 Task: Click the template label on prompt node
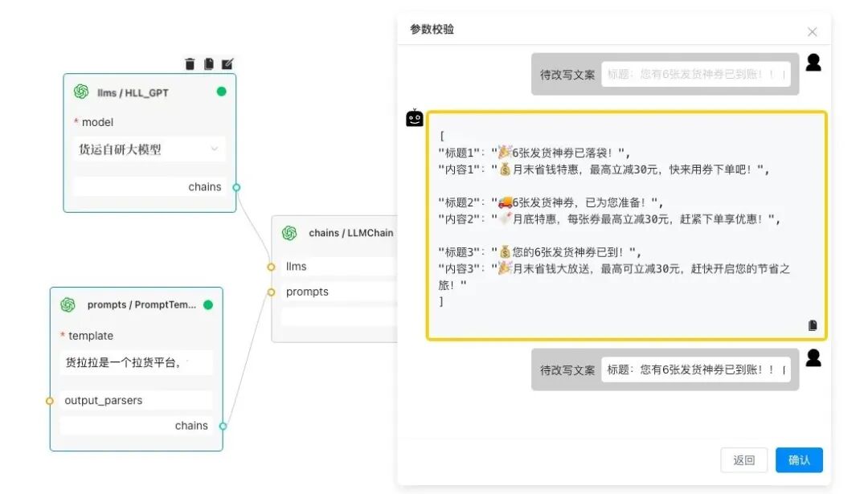click(91, 336)
